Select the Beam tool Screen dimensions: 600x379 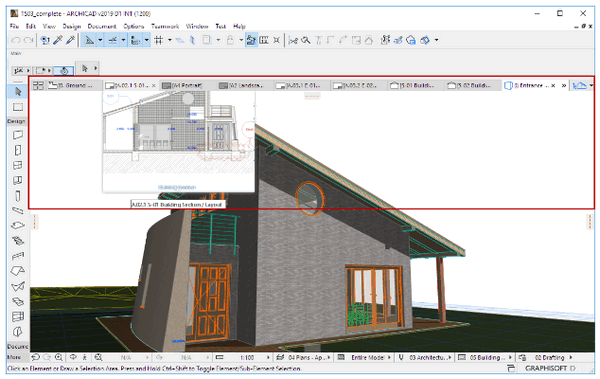coord(18,211)
